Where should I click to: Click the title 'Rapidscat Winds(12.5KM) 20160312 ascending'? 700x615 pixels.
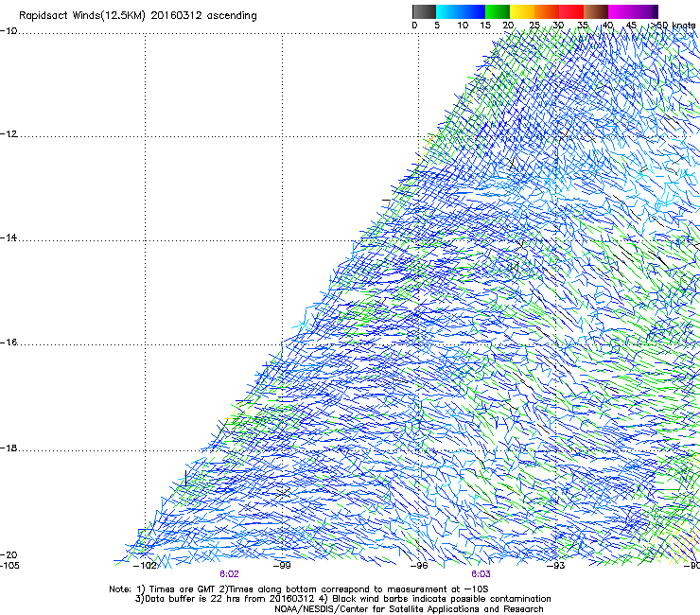click(x=138, y=16)
